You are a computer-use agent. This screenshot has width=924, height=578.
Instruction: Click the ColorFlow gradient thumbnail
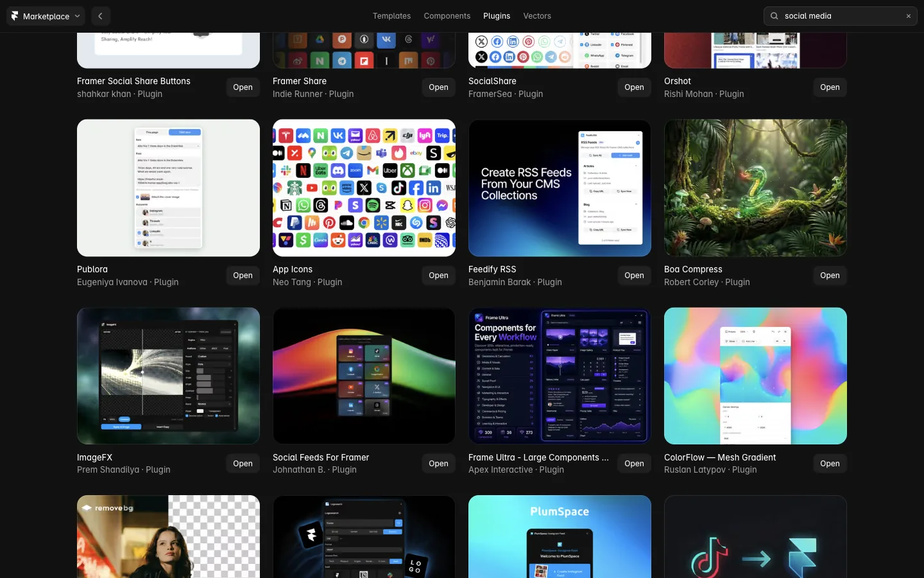[x=755, y=376]
